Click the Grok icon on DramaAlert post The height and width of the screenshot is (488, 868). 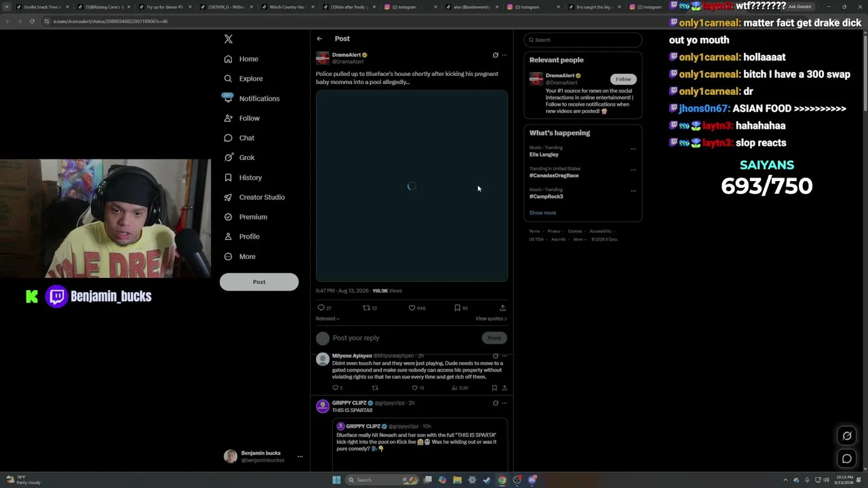[x=495, y=55]
